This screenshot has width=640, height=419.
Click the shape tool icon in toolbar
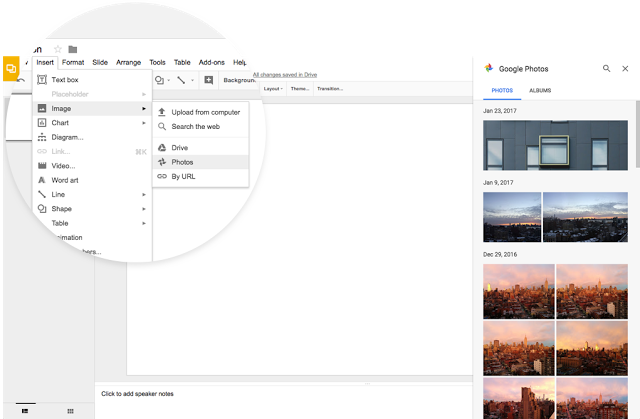tap(159, 80)
